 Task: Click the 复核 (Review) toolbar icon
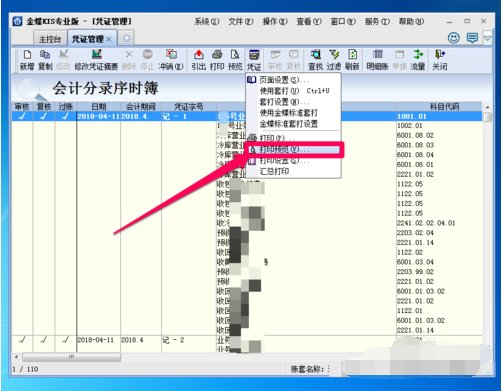point(294,60)
